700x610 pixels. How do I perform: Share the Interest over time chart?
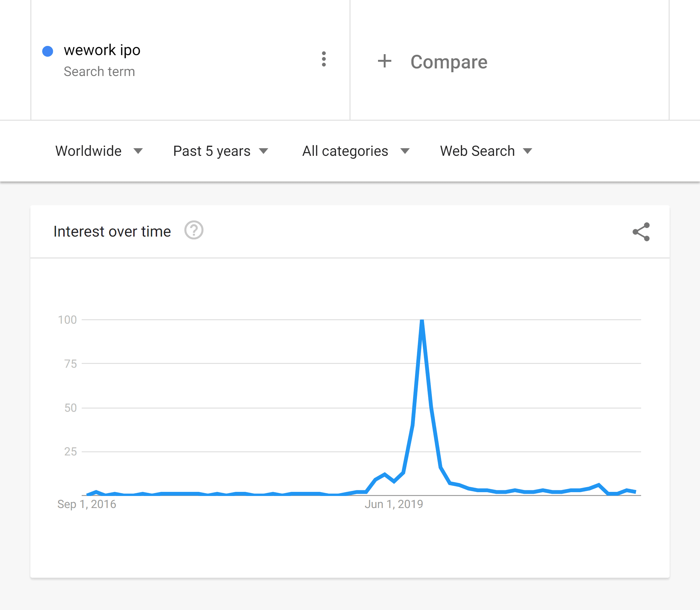(641, 232)
